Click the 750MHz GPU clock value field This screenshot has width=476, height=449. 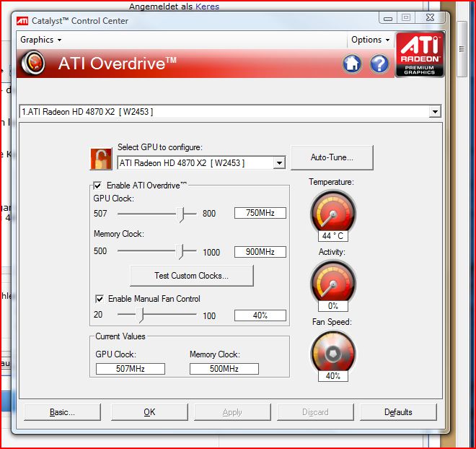tap(260, 213)
